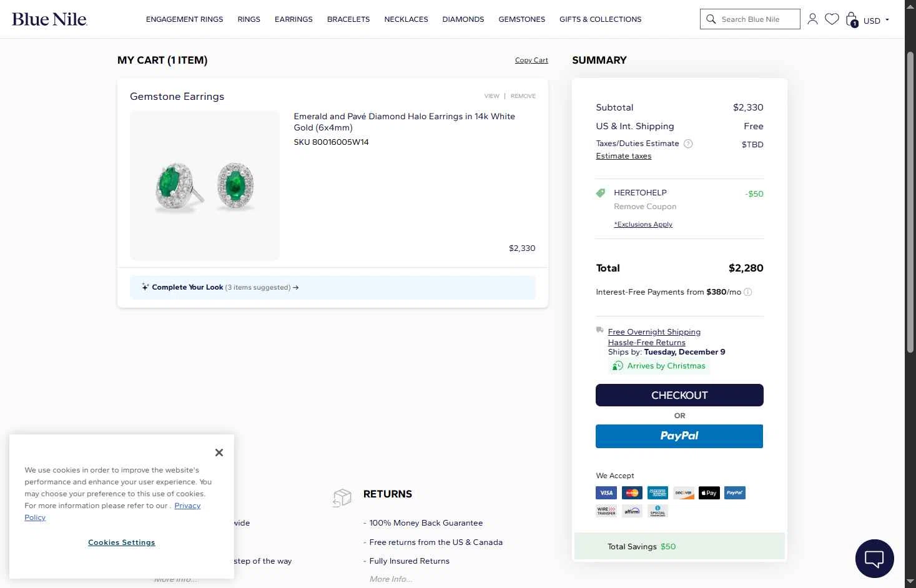Open the live chat bubble

coord(874,558)
